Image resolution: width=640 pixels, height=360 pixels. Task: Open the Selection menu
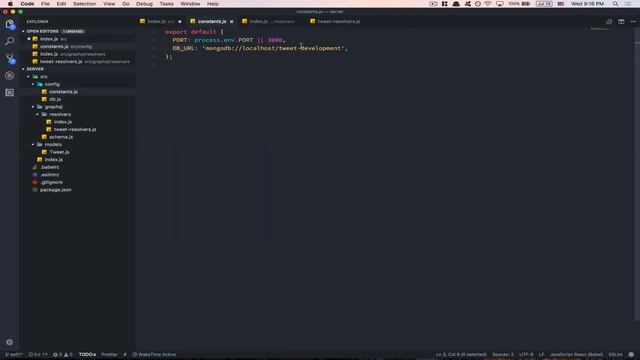(x=84, y=4)
